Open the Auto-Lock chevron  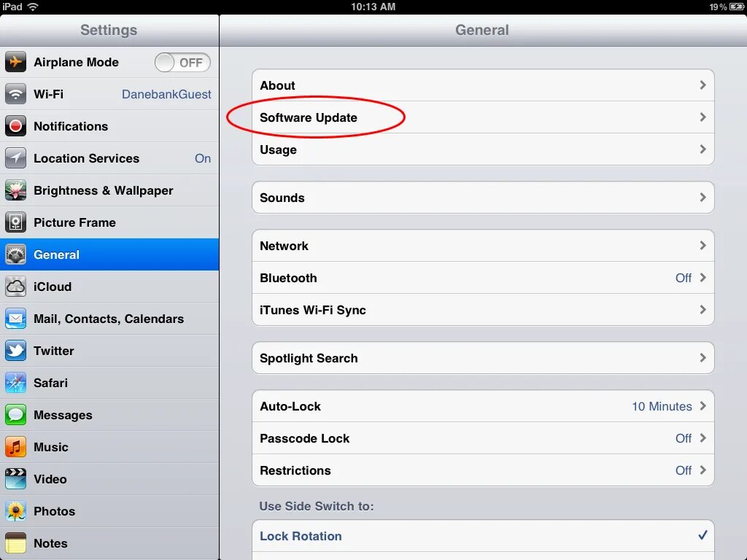coord(703,405)
